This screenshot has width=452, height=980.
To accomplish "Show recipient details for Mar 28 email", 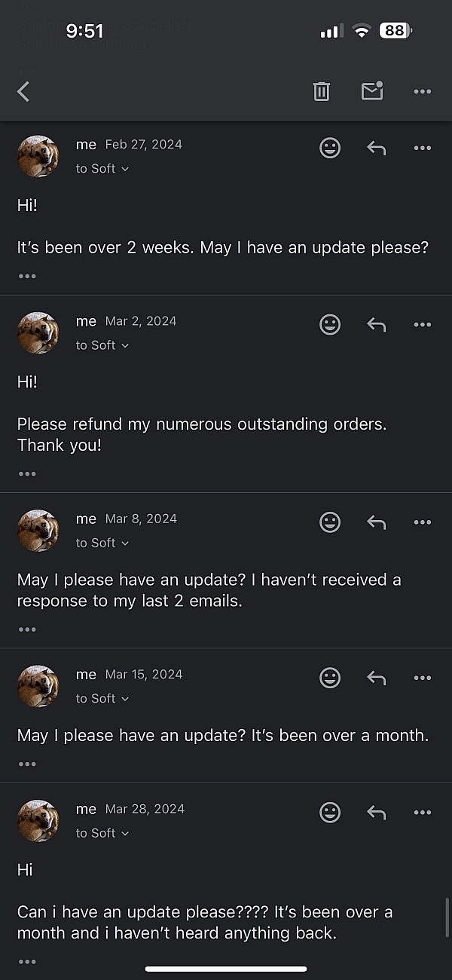I will 102,833.
